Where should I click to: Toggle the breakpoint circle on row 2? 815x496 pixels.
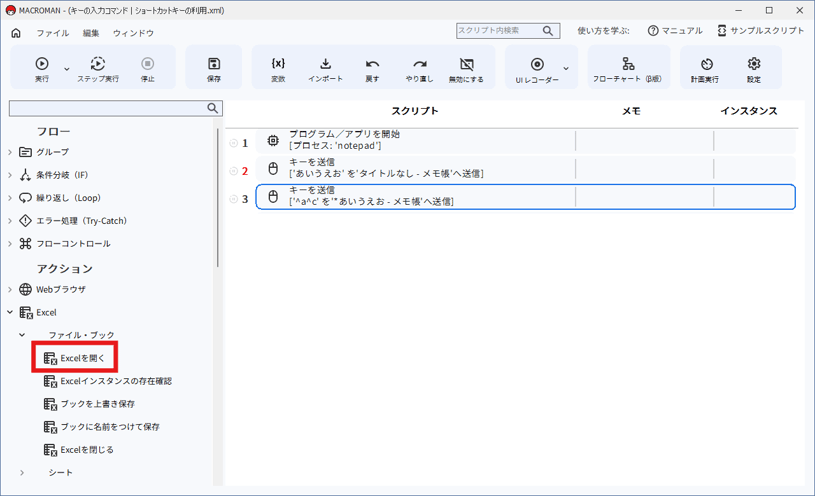(233, 171)
